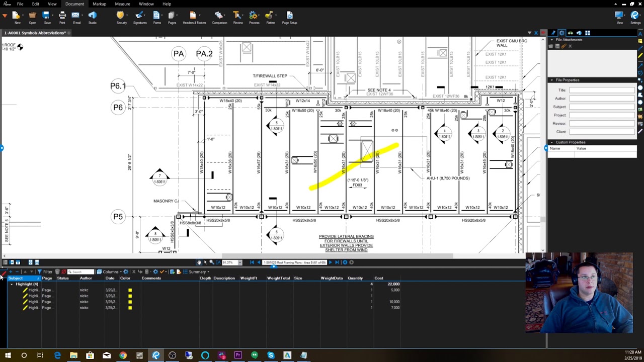644x362 pixels.
Task: Open Google Chrome from the taskbar
Action: [x=123, y=355]
